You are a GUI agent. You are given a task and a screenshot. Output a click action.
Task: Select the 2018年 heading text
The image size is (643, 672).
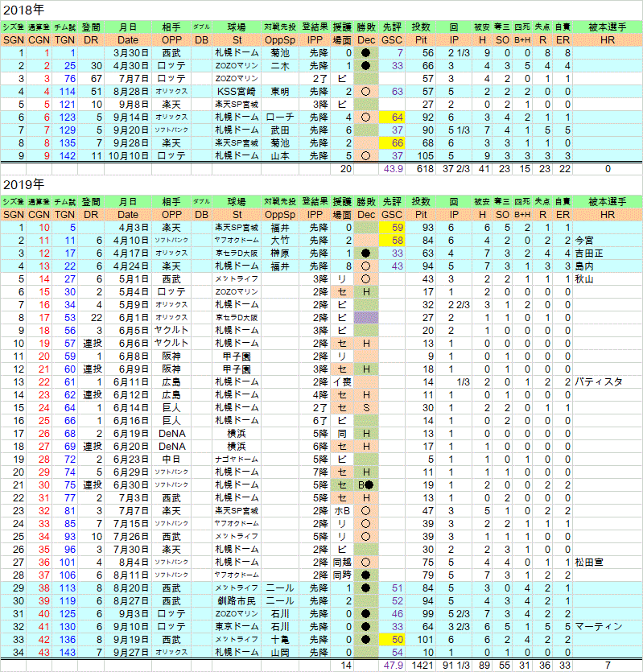click(x=23, y=10)
